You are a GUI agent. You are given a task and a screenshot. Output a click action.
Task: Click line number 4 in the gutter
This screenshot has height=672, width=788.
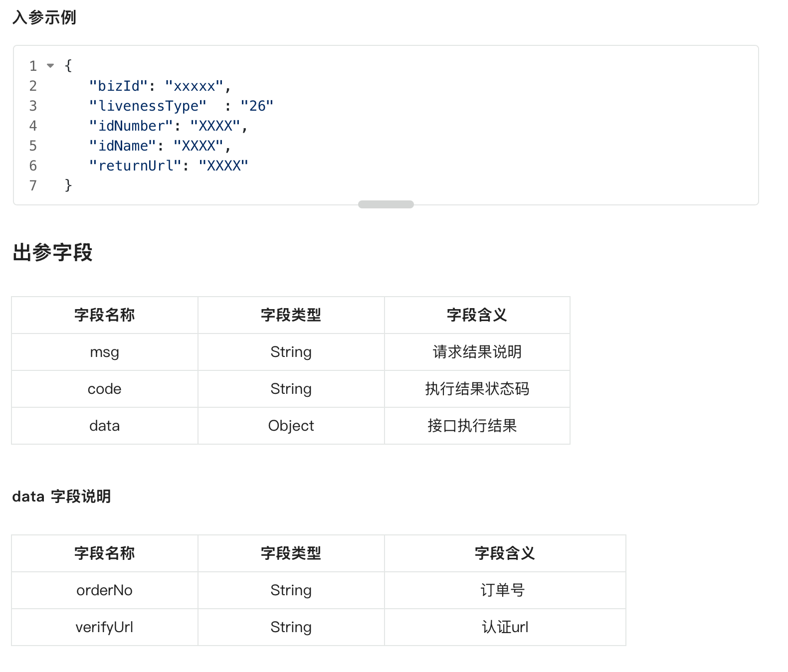point(33,126)
